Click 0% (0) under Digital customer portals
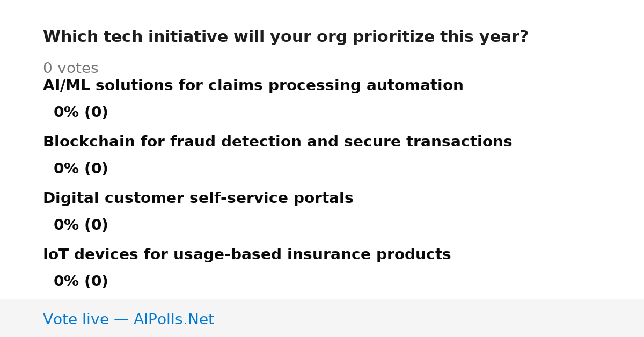Image resolution: width=644 pixels, height=337 pixels. (x=80, y=225)
